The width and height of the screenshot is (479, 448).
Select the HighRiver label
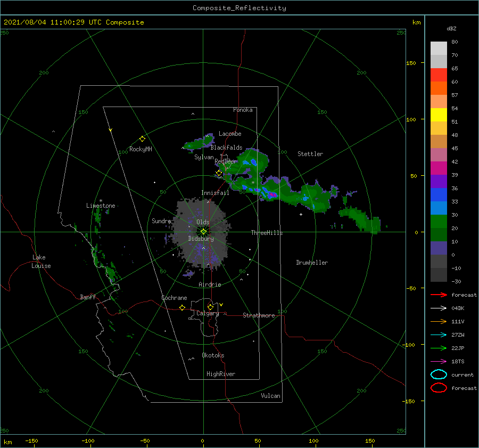point(221,374)
